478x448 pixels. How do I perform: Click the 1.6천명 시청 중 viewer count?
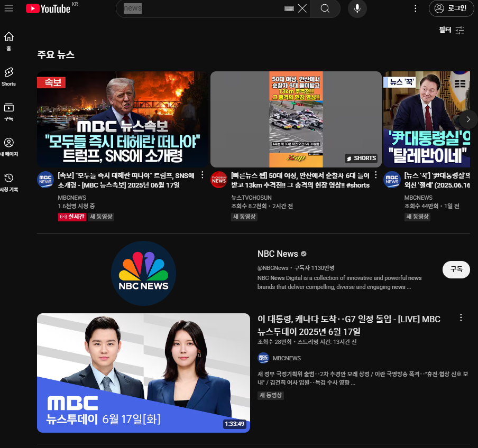tap(76, 206)
